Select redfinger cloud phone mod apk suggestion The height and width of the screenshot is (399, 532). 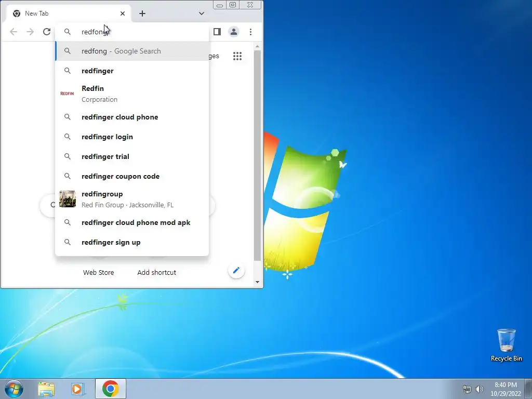(x=132, y=222)
